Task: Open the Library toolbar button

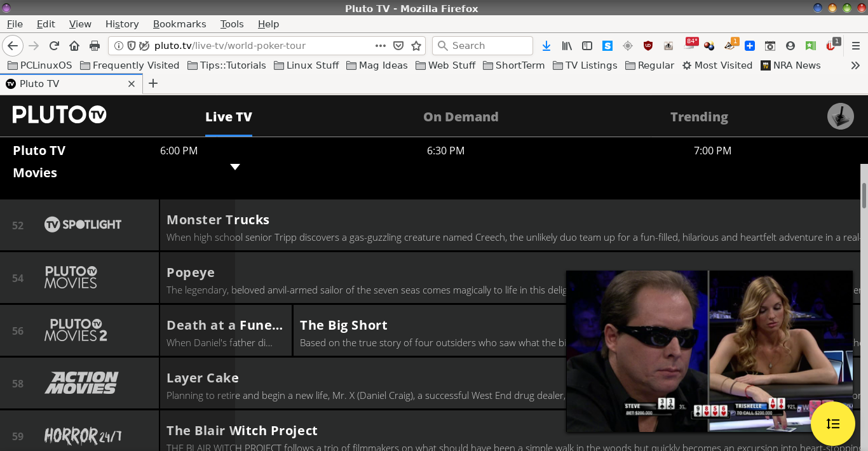Action: (567, 46)
